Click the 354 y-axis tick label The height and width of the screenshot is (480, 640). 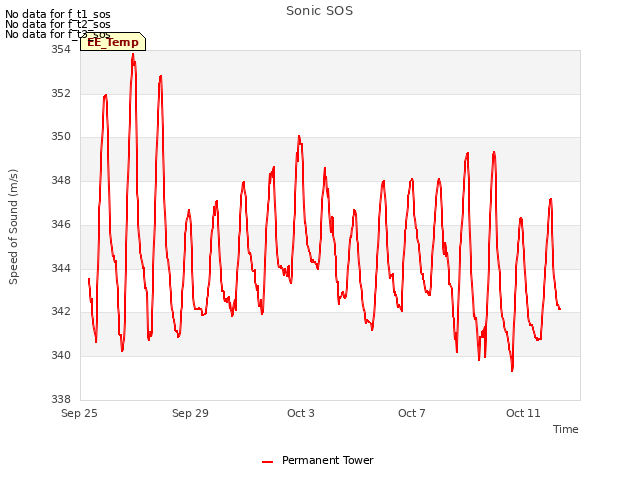coord(60,49)
